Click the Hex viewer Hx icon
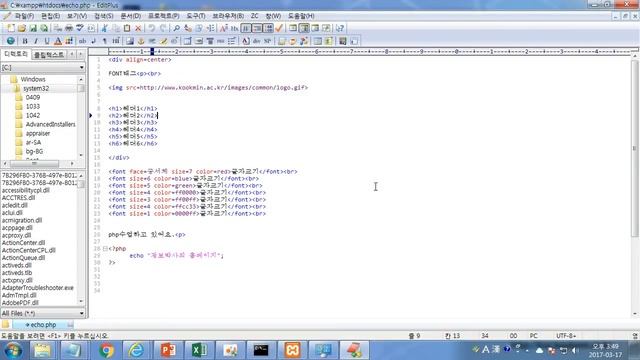 click(x=234, y=28)
